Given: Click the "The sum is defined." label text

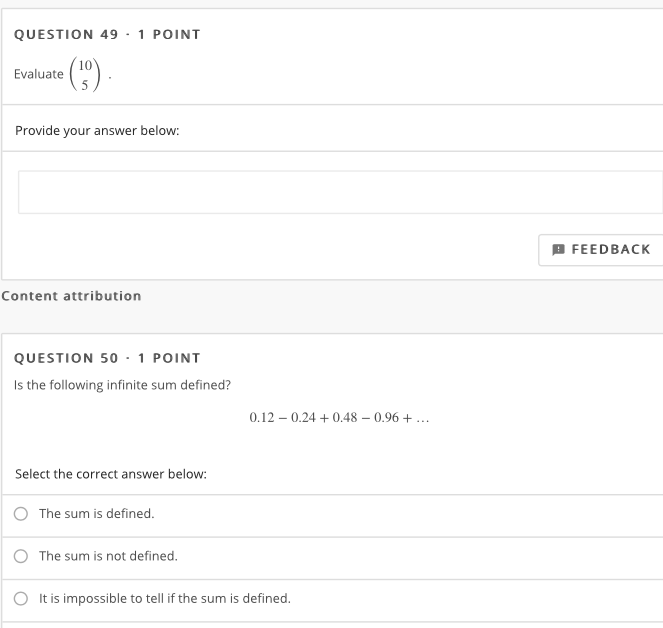Looking at the screenshot, I should [x=97, y=513].
